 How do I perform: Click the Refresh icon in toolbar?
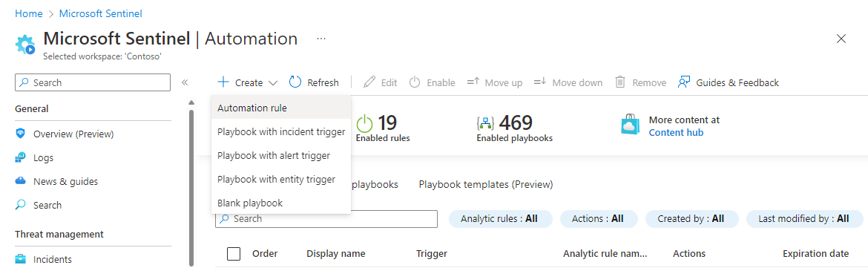[x=295, y=82]
